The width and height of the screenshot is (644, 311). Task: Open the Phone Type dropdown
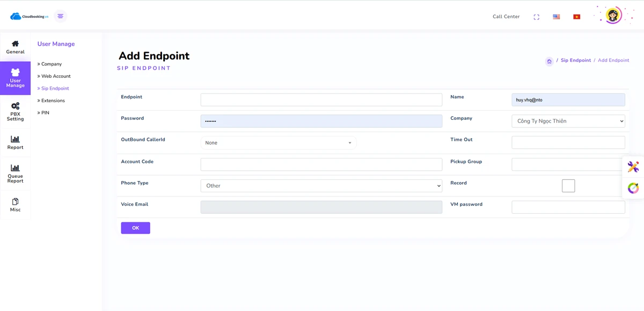pyautogui.click(x=321, y=186)
